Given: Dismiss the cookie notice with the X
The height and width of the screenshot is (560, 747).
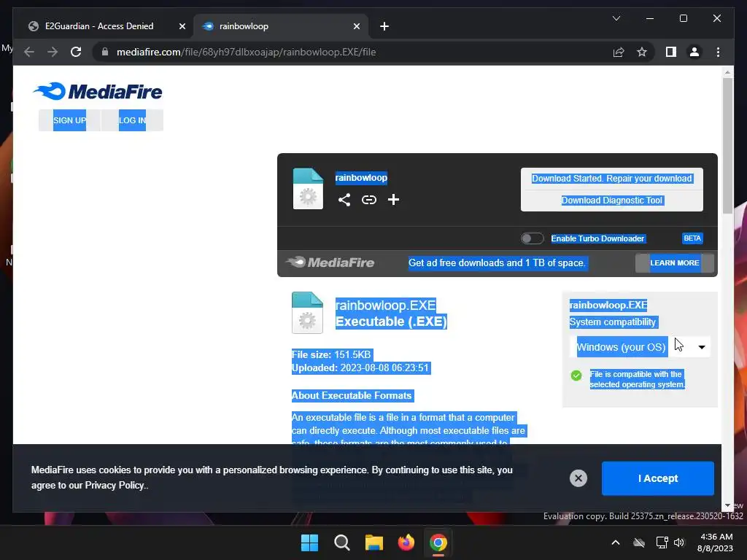Looking at the screenshot, I should coord(578,478).
